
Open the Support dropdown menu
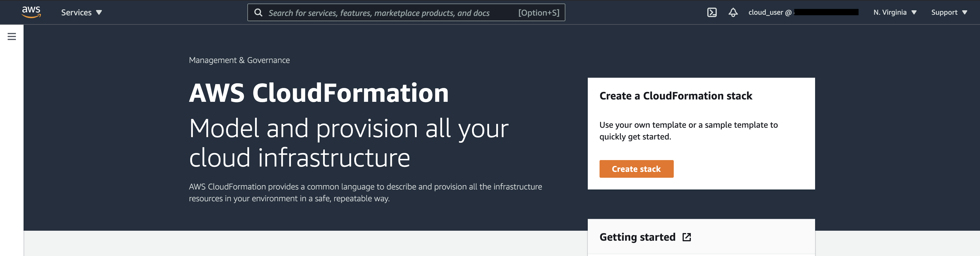949,13
